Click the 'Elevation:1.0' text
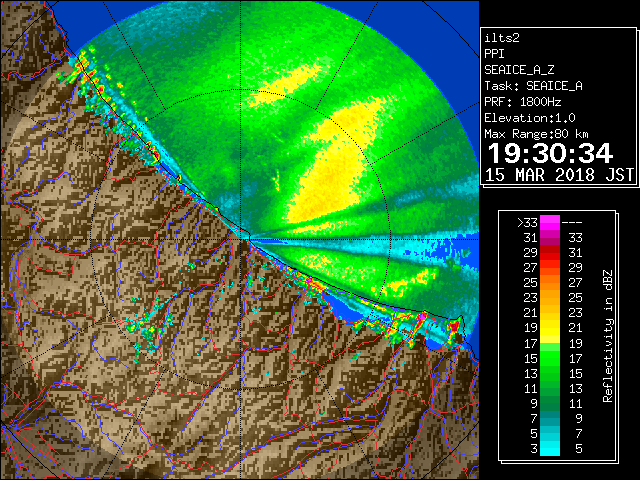Screen dimensions: 640x480 [x=530, y=118]
